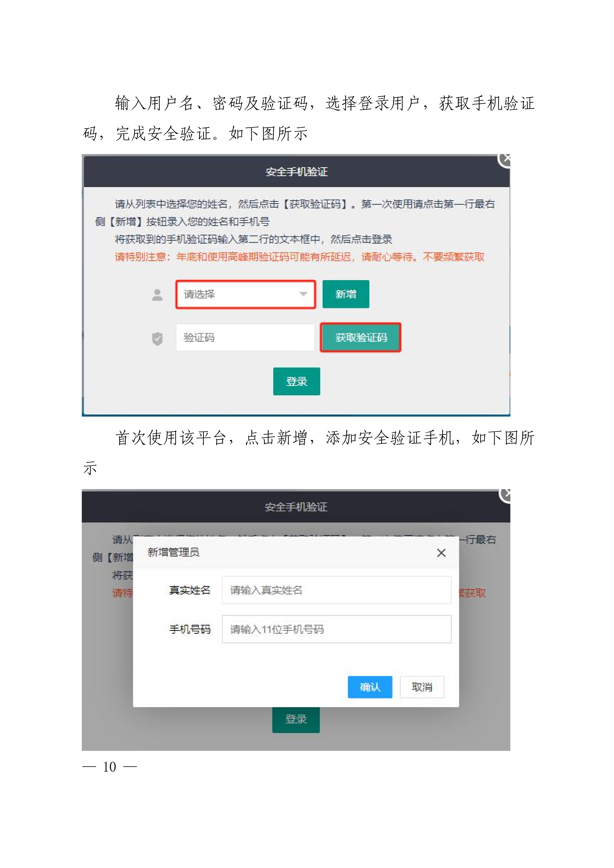Click the green 新增 button
The image size is (614, 868).
click(346, 294)
